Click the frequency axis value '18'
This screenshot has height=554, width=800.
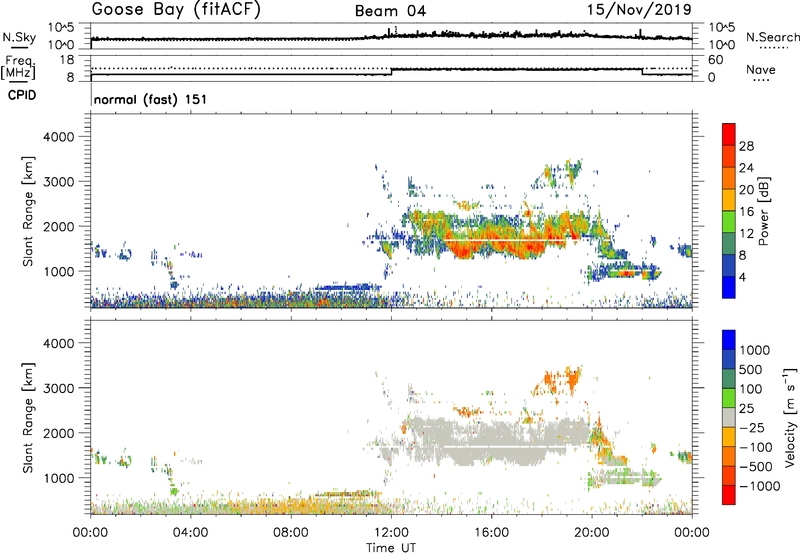pos(67,60)
